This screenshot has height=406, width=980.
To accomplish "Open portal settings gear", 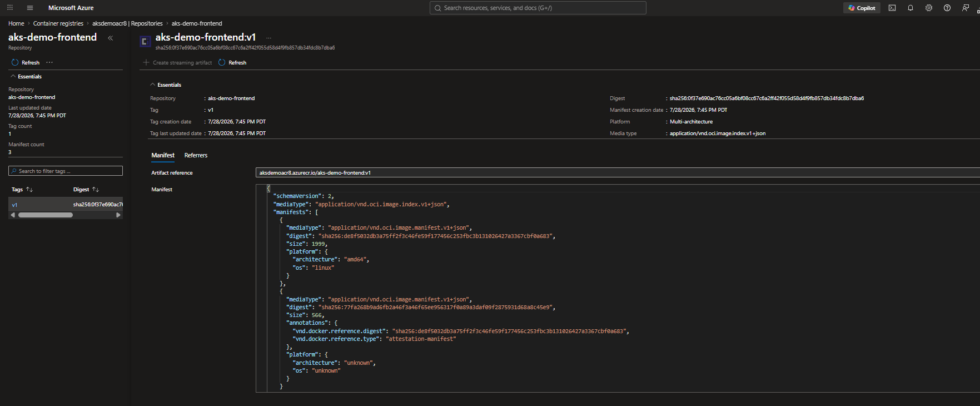I will point(929,8).
